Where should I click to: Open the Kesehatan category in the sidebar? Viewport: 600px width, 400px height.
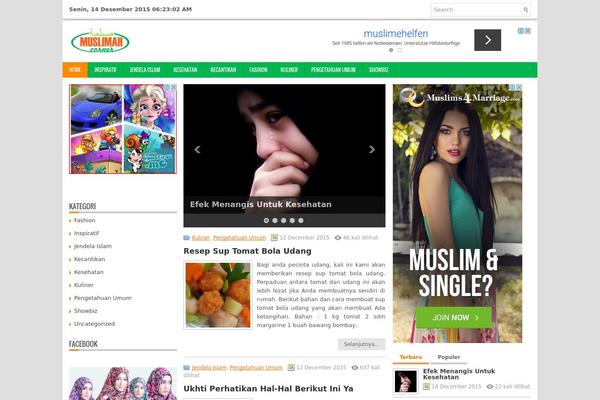[88, 272]
